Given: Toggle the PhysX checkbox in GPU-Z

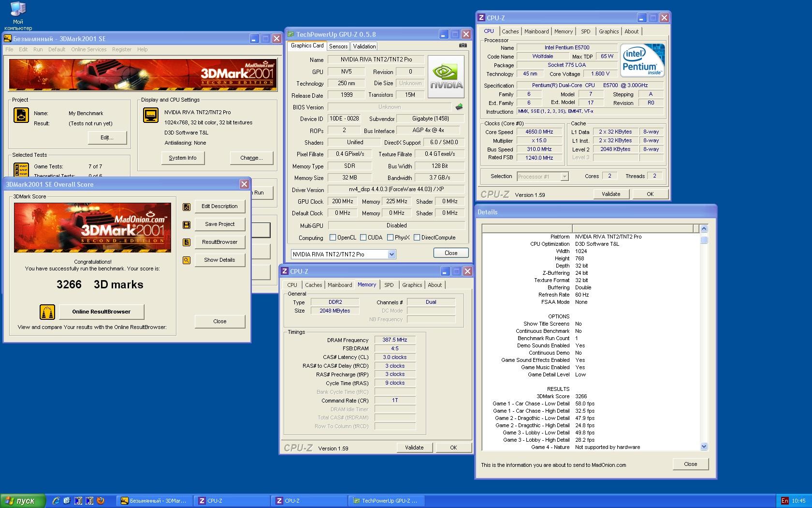Looking at the screenshot, I should [x=390, y=238].
